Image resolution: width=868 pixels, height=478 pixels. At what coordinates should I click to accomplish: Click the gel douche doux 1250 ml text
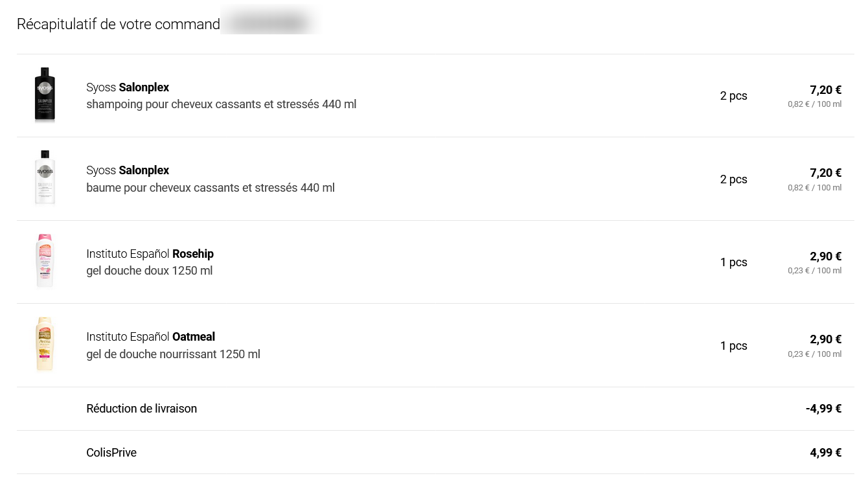point(149,271)
